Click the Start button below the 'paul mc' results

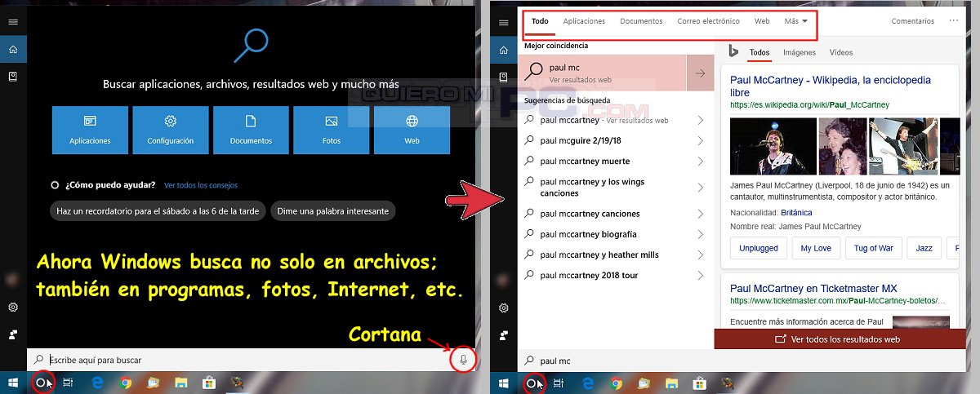(504, 383)
